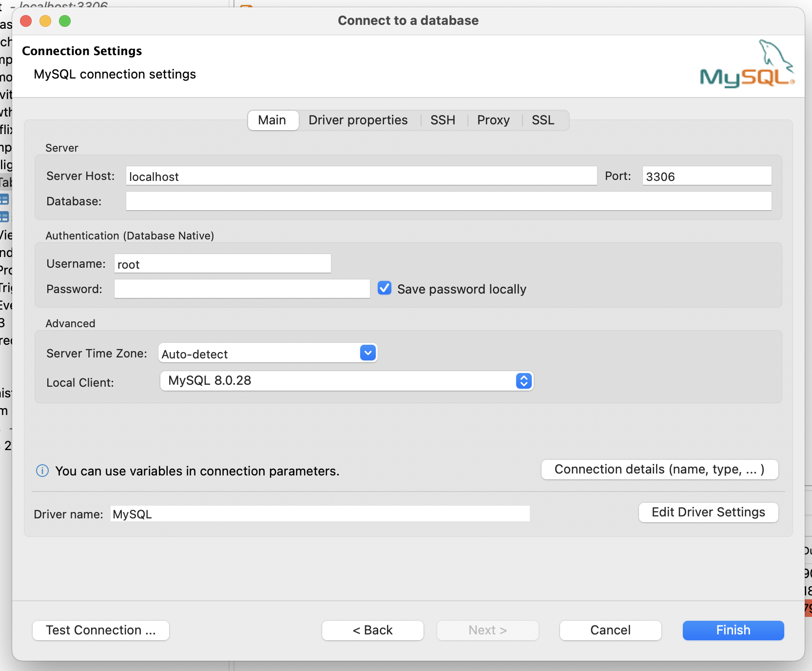Select the Proxy tab
The height and width of the screenshot is (671, 812).
click(493, 120)
